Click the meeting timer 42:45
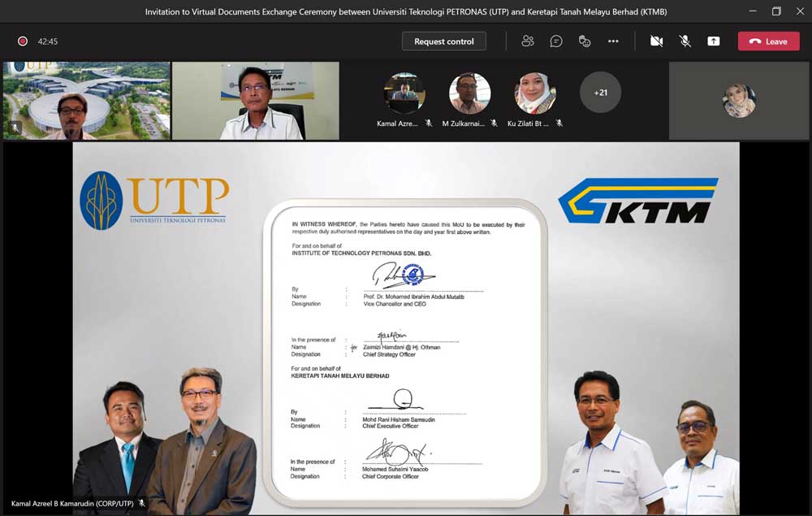 pyautogui.click(x=48, y=41)
